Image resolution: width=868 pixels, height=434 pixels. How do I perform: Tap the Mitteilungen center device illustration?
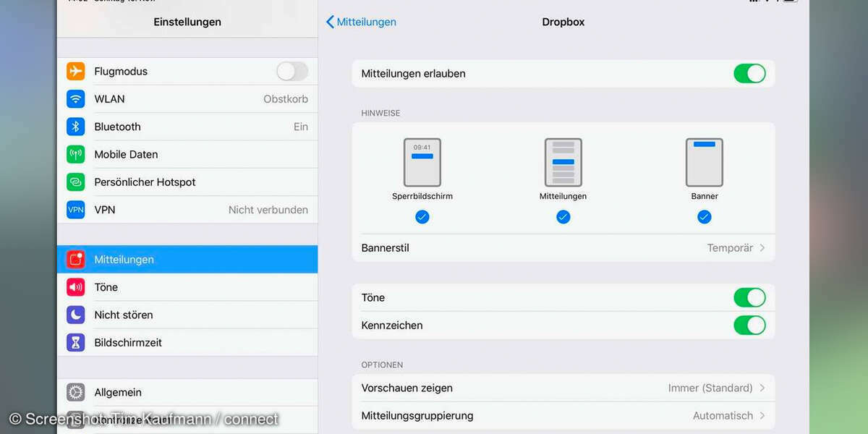tap(563, 162)
